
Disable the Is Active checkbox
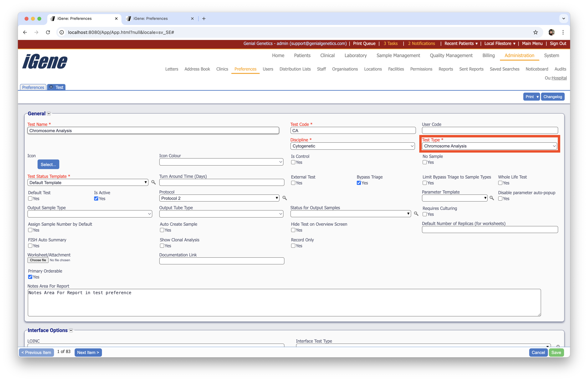click(x=96, y=198)
